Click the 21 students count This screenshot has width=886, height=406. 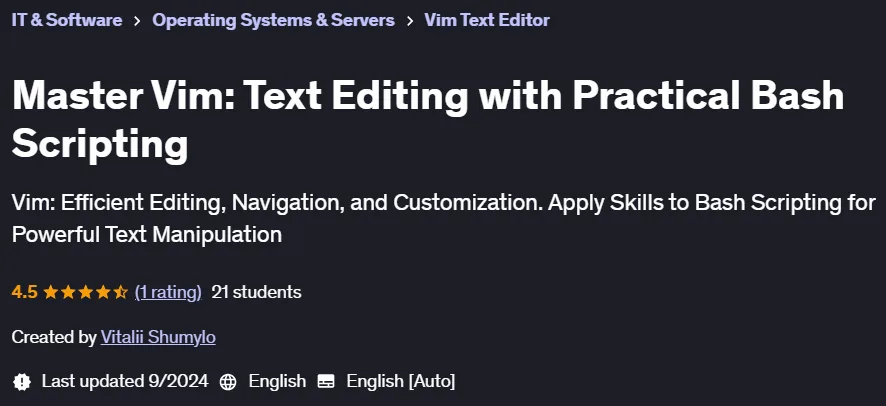pyautogui.click(x=256, y=292)
